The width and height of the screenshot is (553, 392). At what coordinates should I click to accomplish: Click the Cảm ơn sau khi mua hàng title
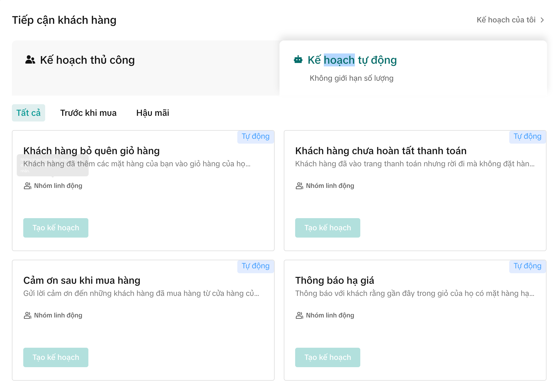coord(82,281)
